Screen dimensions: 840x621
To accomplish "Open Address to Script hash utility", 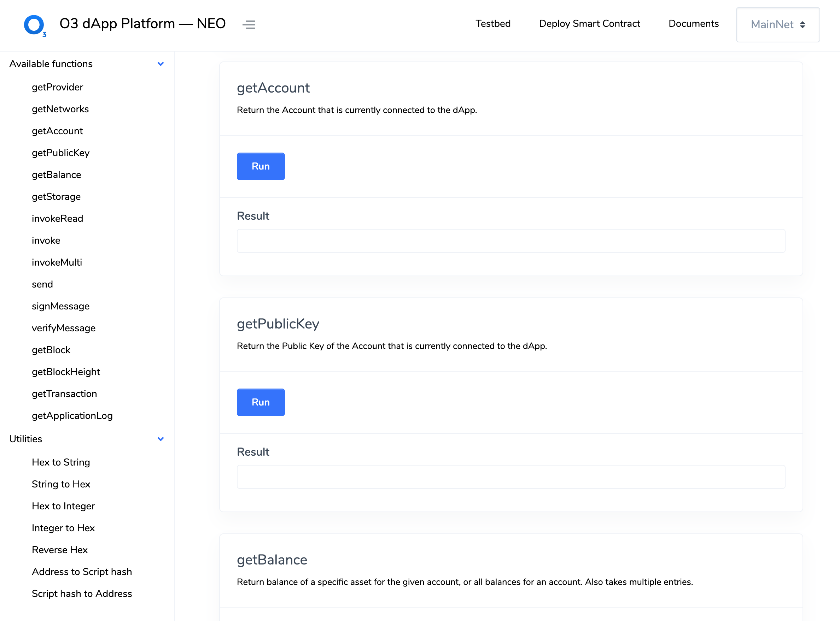I will coord(82,572).
